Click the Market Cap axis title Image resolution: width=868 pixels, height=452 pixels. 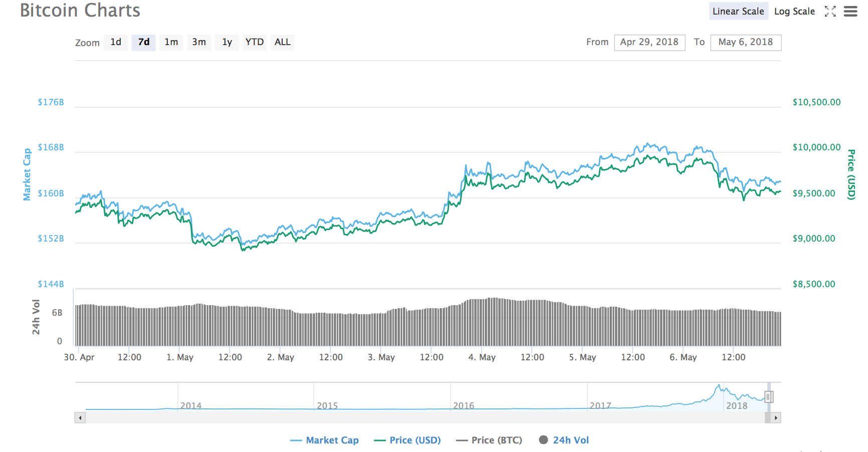click(27, 174)
